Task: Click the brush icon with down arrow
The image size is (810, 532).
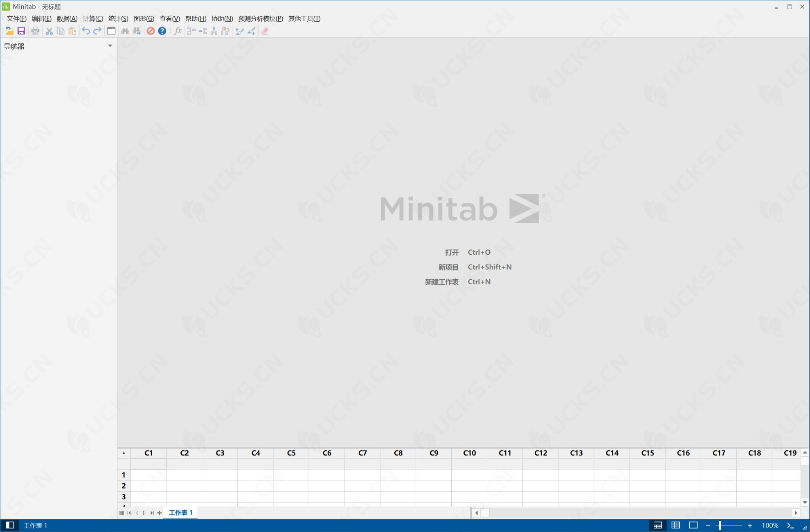Action: point(251,31)
